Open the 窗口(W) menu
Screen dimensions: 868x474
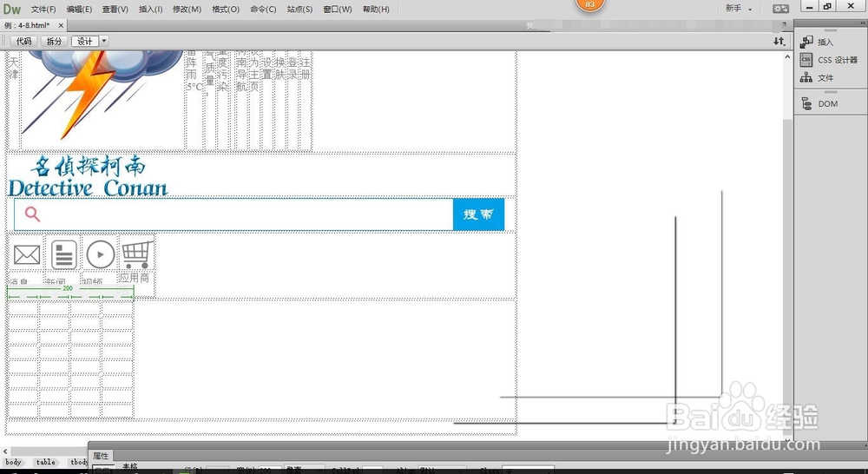tap(338, 9)
